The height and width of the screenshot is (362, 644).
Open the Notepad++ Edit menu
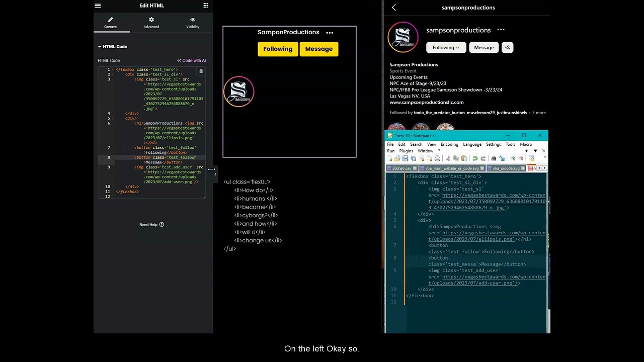pyautogui.click(x=401, y=144)
